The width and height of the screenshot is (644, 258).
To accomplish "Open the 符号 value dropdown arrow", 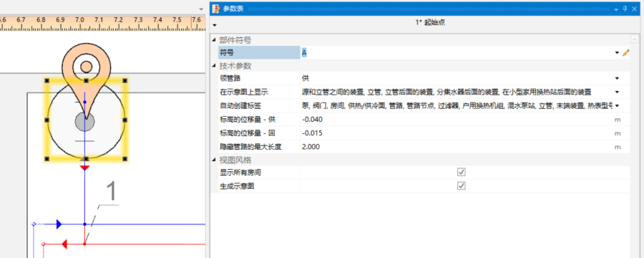I will (617, 52).
